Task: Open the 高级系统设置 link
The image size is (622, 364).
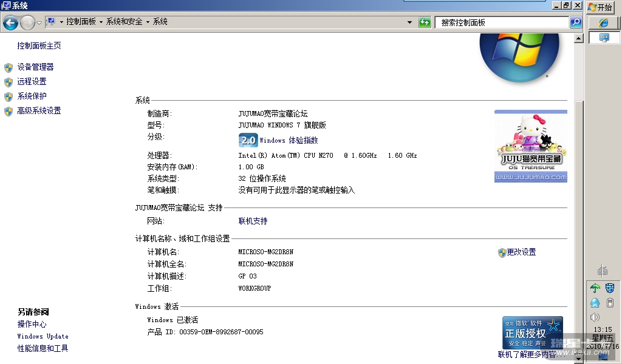Action: point(39,110)
